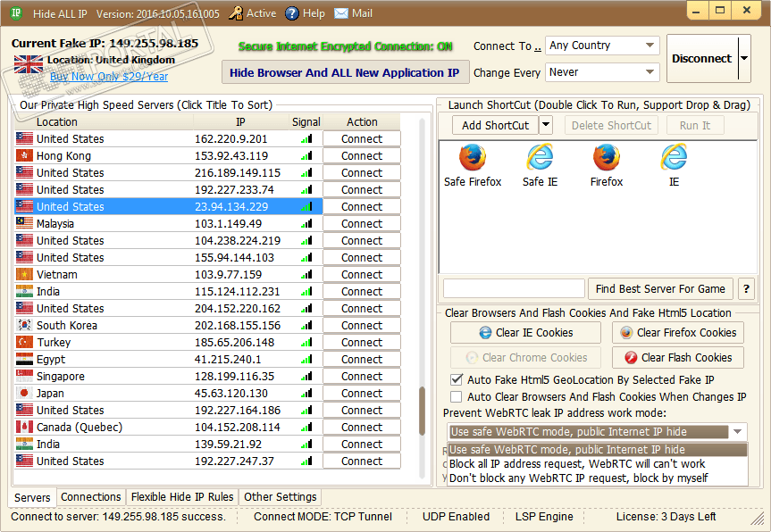The height and width of the screenshot is (532, 771).
Task: Expand the Add ShortCut dropdown arrow
Action: tap(546, 125)
